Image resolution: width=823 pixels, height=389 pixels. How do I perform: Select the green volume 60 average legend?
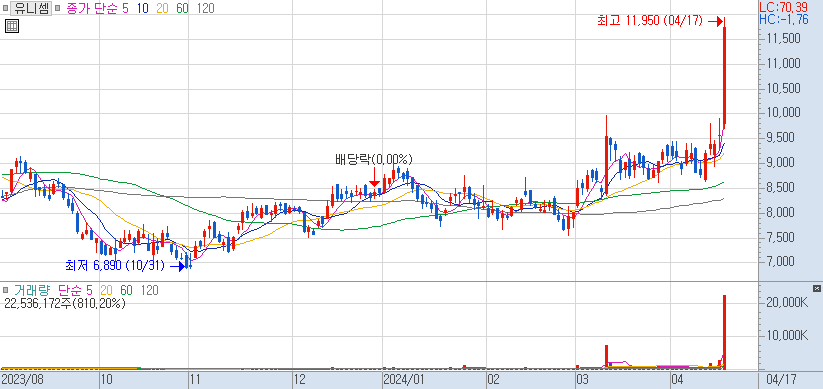[x=126, y=290]
